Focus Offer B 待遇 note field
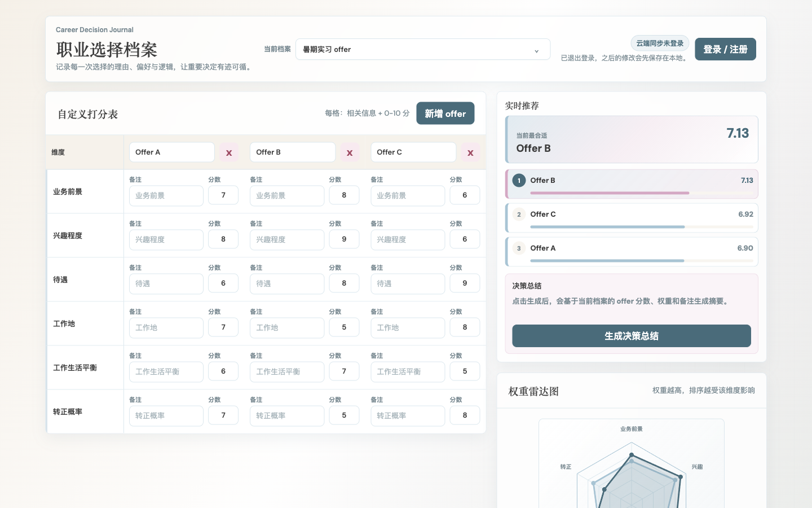Image resolution: width=812 pixels, height=508 pixels. pos(287,284)
